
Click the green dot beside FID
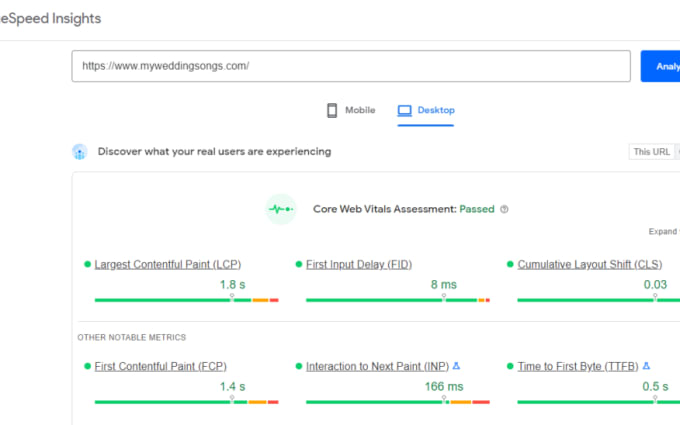tap(298, 264)
